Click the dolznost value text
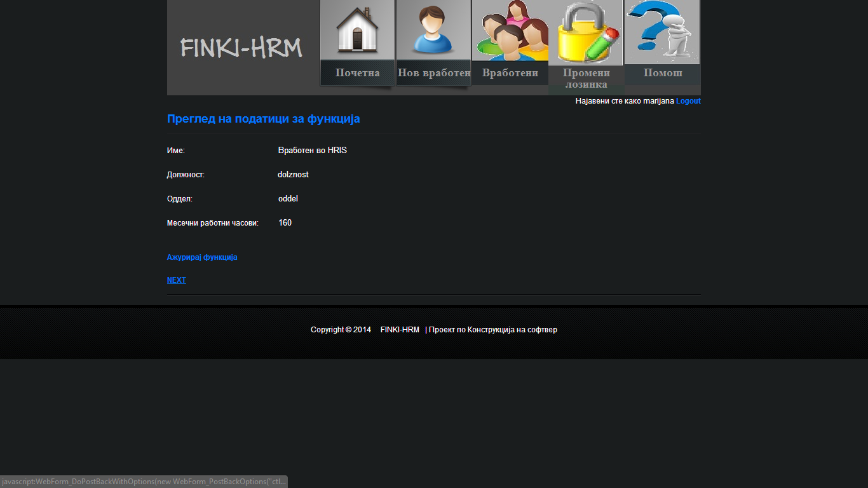The width and height of the screenshot is (868, 488). pyautogui.click(x=293, y=175)
